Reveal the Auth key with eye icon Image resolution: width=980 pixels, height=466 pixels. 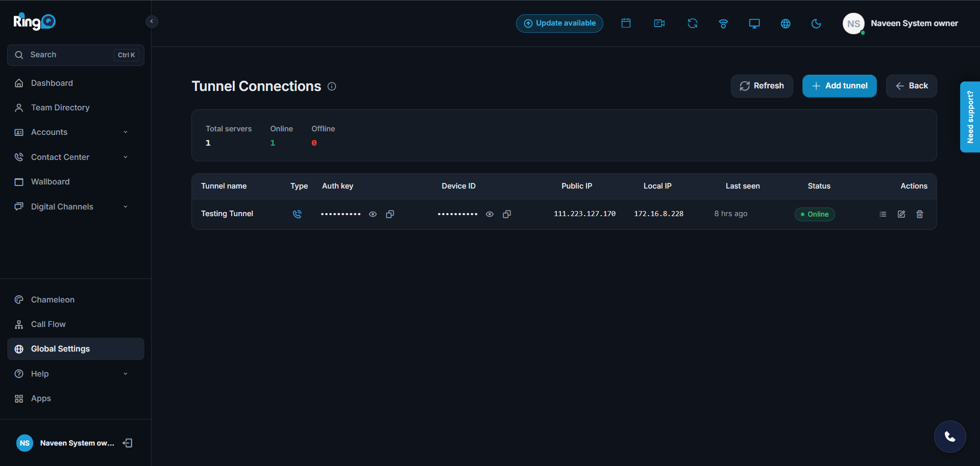[x=373, y=214]
